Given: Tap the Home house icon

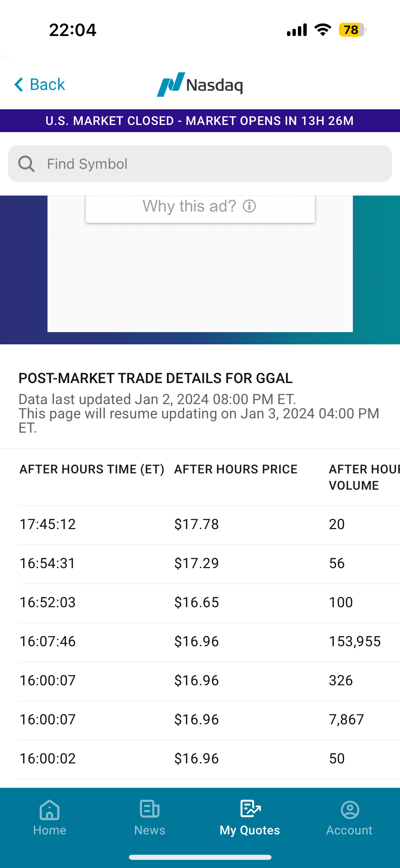Looking at the screenshot, I should pos(50,810).
